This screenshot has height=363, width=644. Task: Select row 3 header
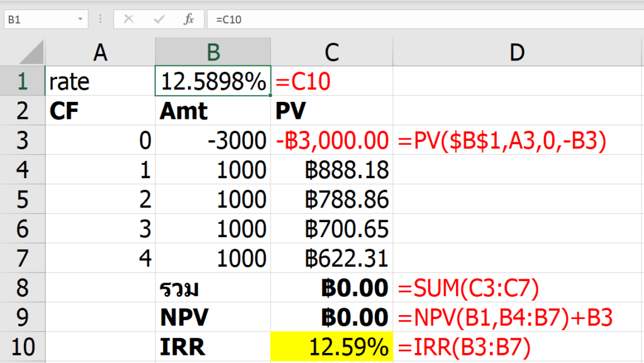pyautogui.click(x=22, y=140)
